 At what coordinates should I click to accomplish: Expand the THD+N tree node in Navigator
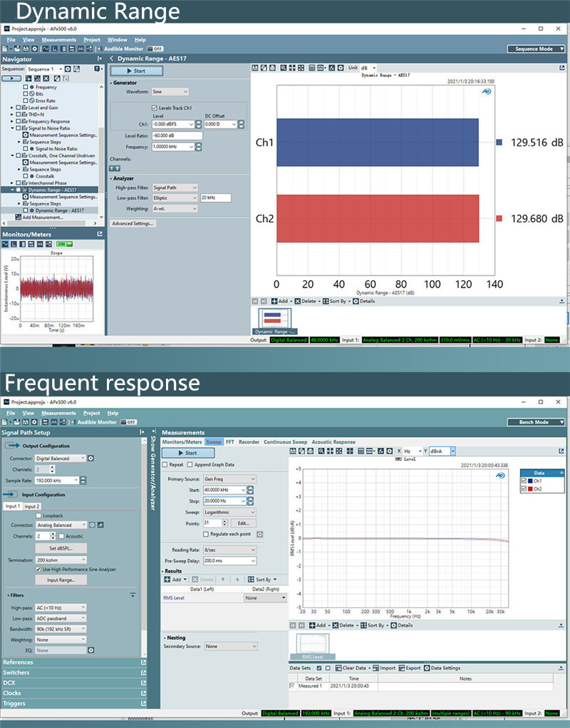tap(13, 115)
